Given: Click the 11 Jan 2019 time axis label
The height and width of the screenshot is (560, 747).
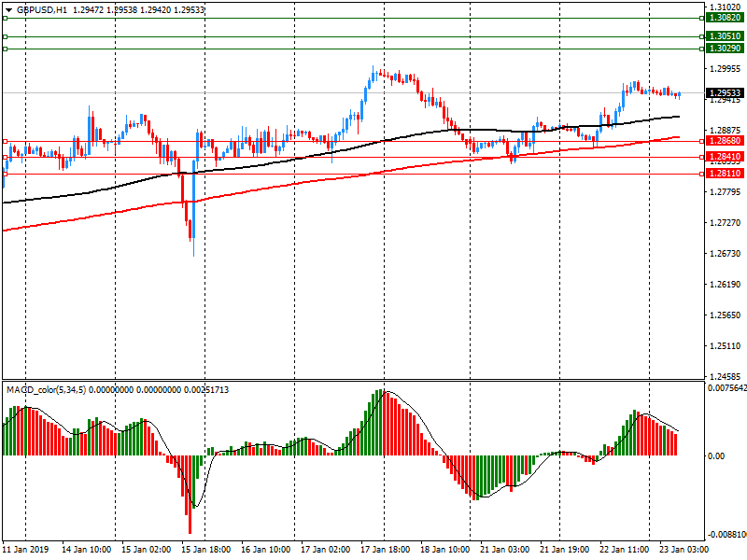Looking at the screenshot, I should (26, 549).
